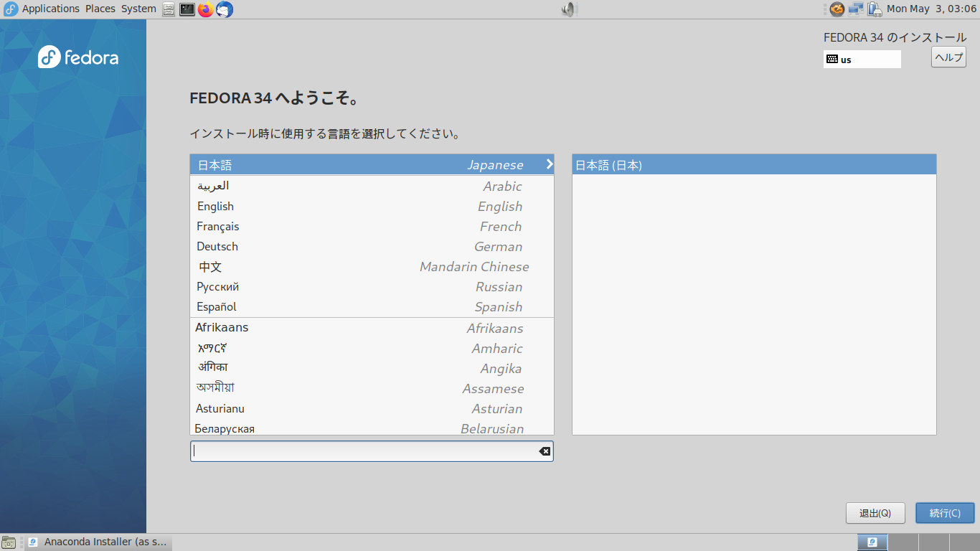The image size is (980, 551).
Task: Clear the language search field icon
Action: pos(545,451)
